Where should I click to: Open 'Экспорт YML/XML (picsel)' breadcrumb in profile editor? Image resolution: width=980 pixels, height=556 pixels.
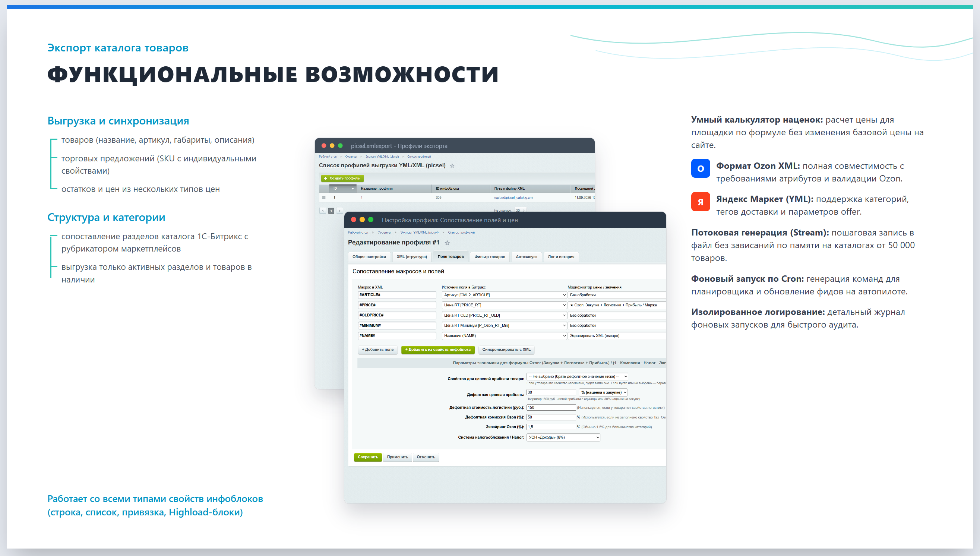(419, 232)
